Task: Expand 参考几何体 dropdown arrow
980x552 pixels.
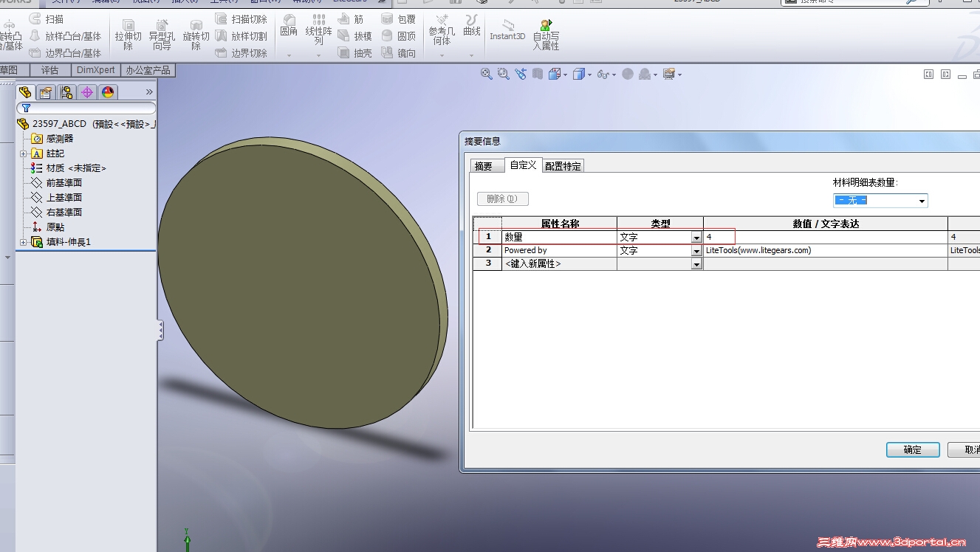Action: (x=442, y=55)
